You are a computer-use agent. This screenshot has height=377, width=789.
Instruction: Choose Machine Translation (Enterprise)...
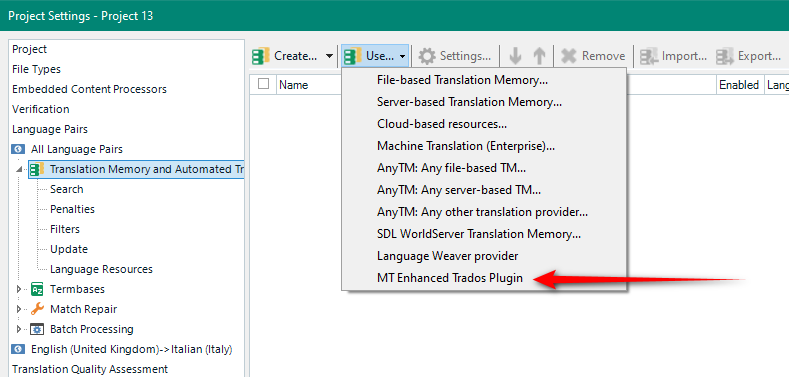tap(466, 146)
